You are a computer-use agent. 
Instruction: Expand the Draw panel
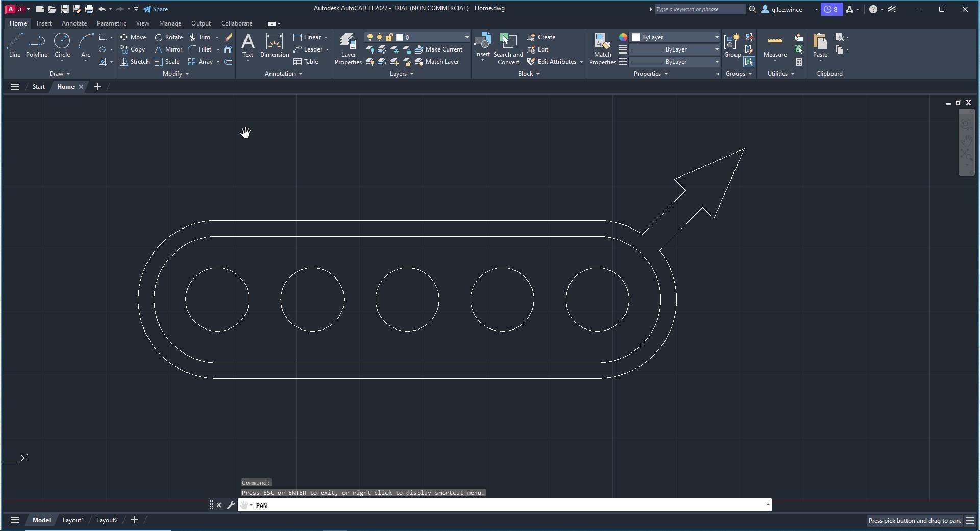click(60, 74)
